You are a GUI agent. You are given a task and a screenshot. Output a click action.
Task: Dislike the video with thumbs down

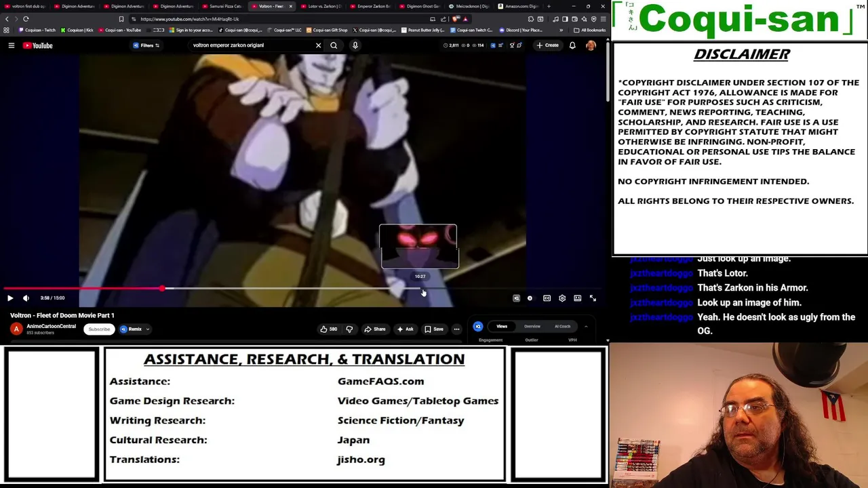coord(349,329)
